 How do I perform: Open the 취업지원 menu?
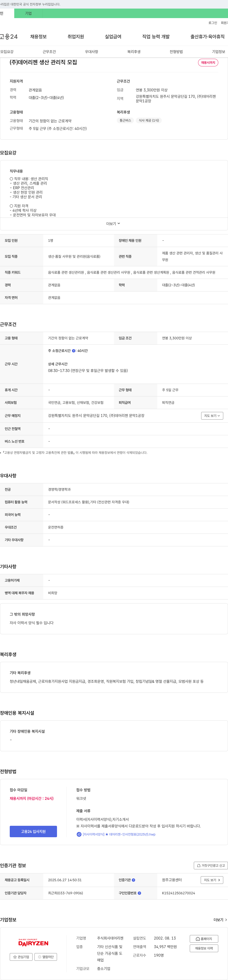pos(76,36)
